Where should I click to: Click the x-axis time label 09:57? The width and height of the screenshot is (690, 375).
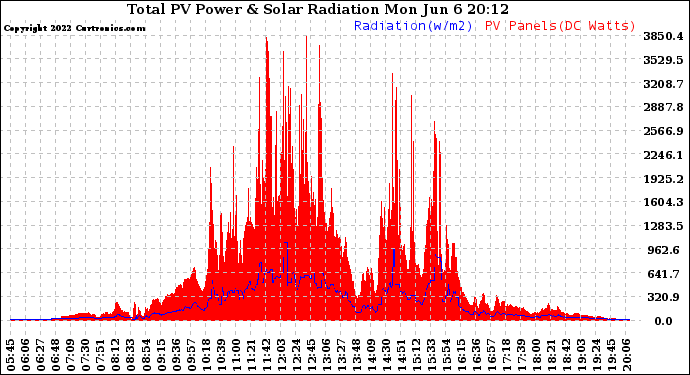(x=191, y=355)
